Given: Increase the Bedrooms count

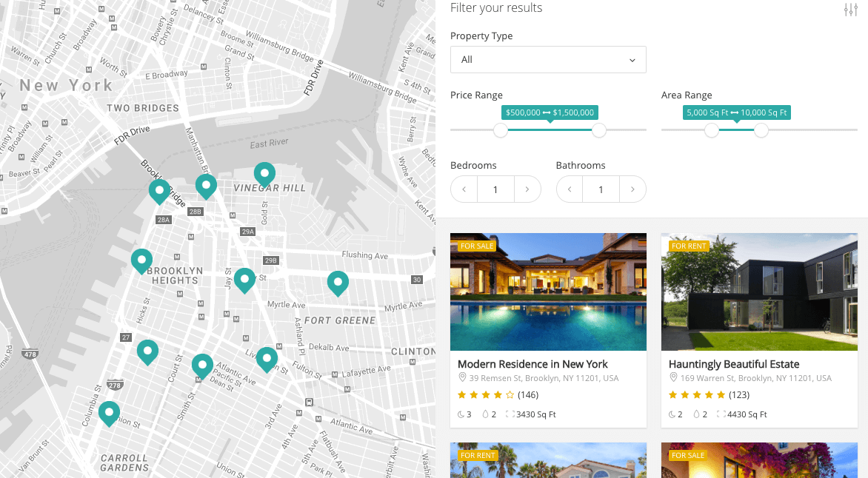Looking at the screenshot, I should pyautogui.click(x=527, y=189).
